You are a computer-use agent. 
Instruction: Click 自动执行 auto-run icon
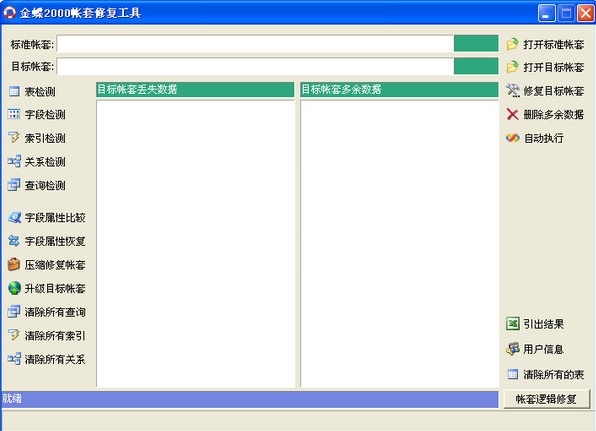[x=512, y=138]
